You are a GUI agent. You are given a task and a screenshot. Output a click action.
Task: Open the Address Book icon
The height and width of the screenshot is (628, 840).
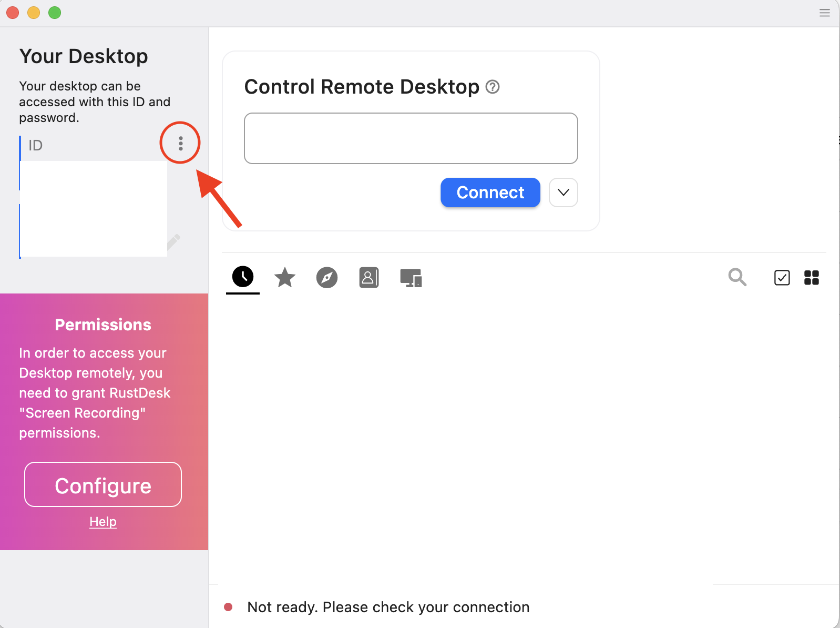tap(369, 278)
